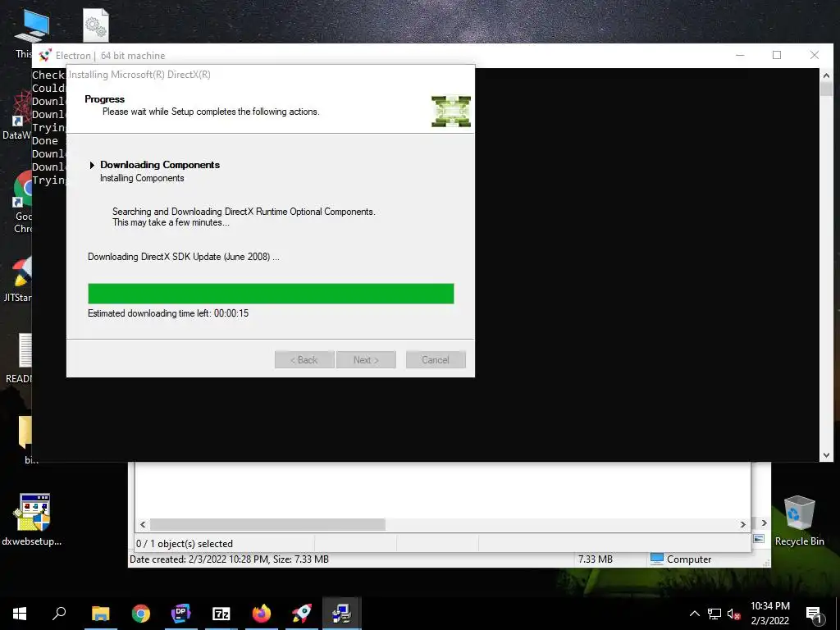The height and width of the screenshot is (630, 840).
Task: Select the settings file icon on desktop
Action: pyautogui.click(x=96, y=25)
